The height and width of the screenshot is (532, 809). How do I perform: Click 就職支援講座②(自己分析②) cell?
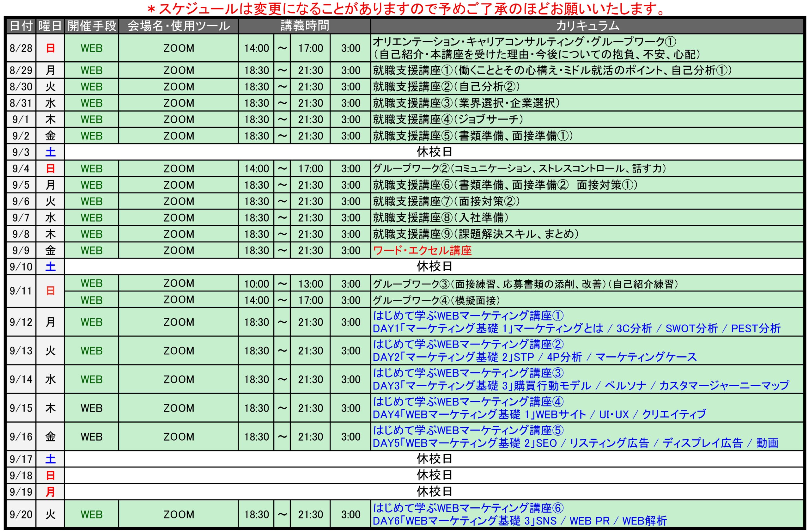(588, 87)
